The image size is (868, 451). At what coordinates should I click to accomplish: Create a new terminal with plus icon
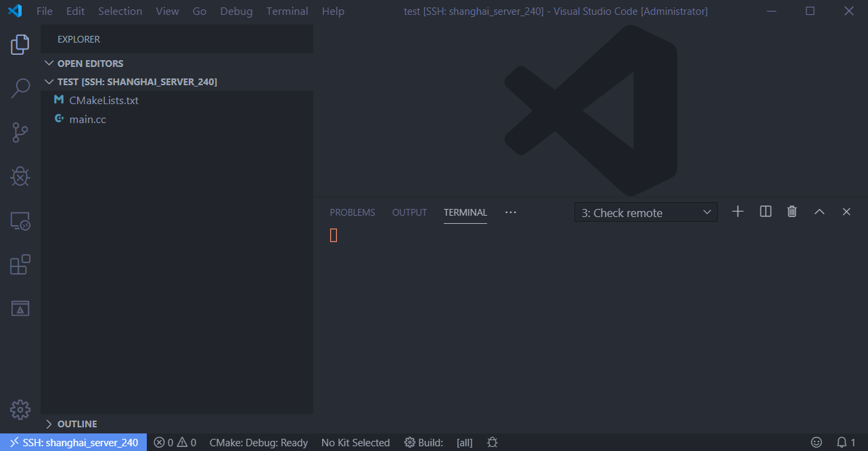(x=738, y=212)
